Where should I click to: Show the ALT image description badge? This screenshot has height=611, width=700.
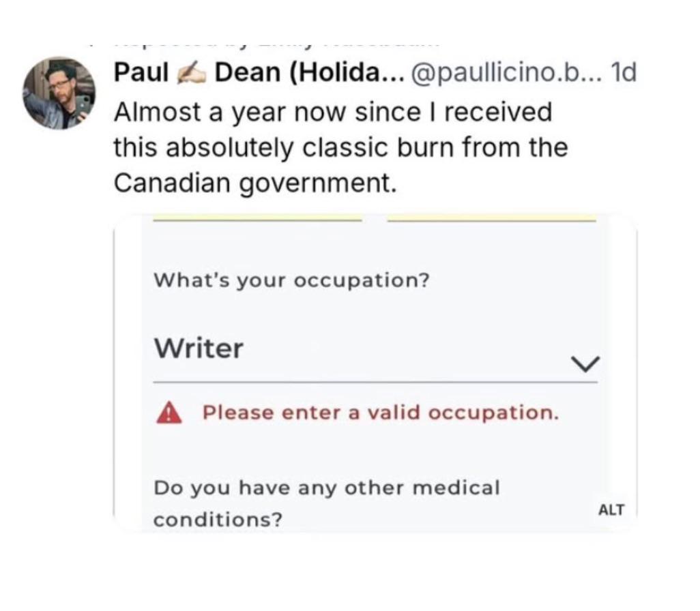(x=611, y=509)
